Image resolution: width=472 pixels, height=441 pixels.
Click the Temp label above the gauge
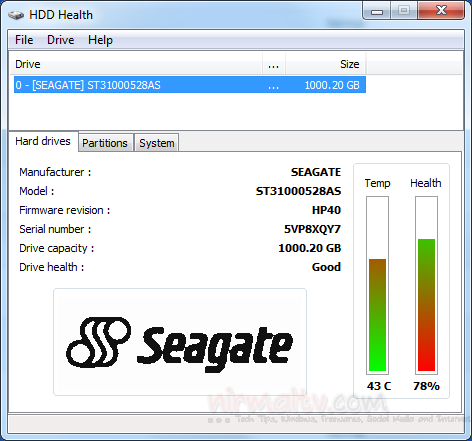pyautogui.click(x=377, y=183)
